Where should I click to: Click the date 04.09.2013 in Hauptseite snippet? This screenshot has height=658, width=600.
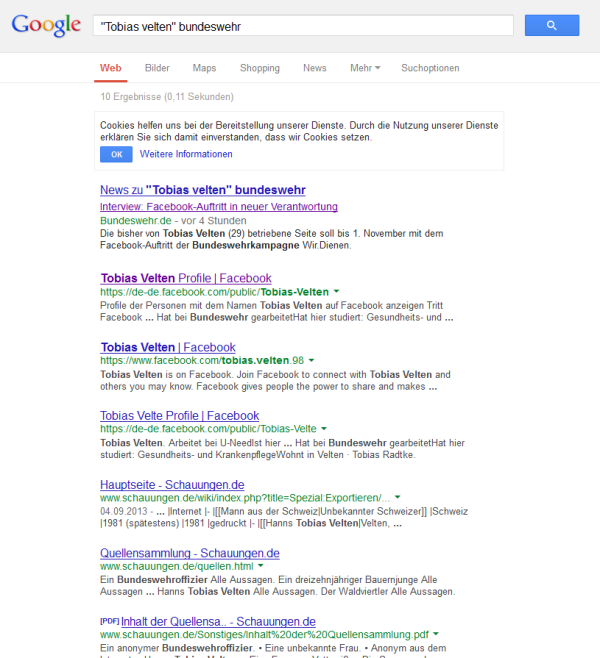pyautogui.click(x=124, y=511)
